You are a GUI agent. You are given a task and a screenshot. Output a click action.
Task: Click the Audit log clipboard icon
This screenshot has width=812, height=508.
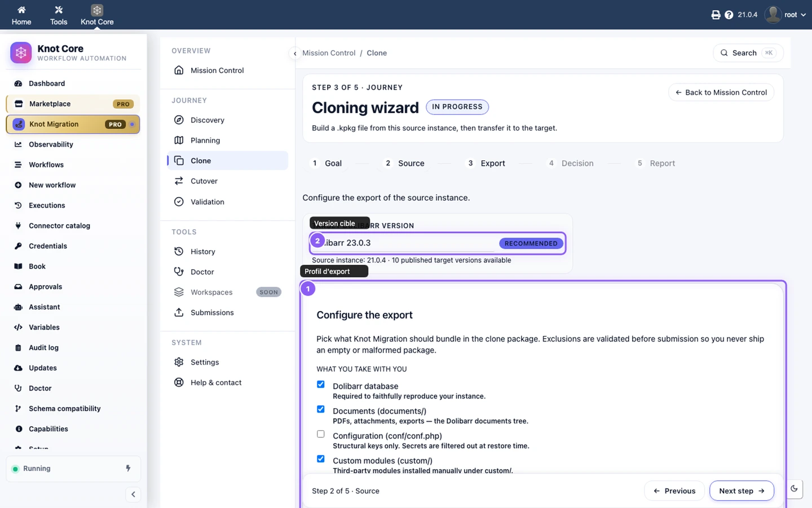tap(18, 348)
